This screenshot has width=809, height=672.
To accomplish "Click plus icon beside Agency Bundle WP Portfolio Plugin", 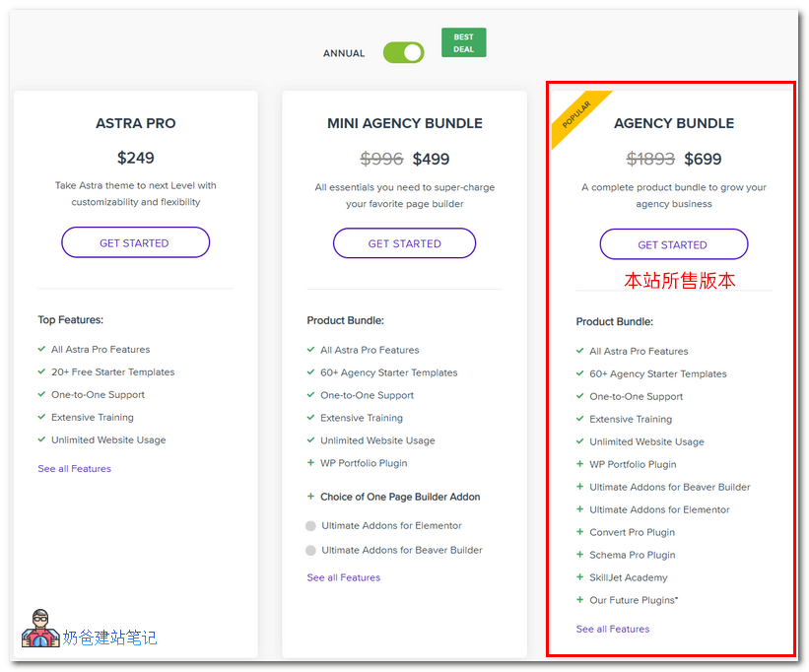I will [x=580, y=464].
